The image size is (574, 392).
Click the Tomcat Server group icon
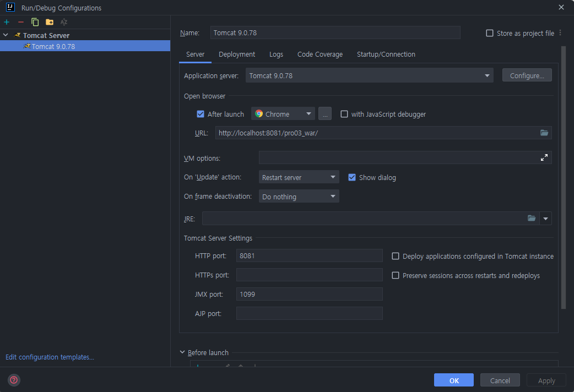tap(17, 35)
